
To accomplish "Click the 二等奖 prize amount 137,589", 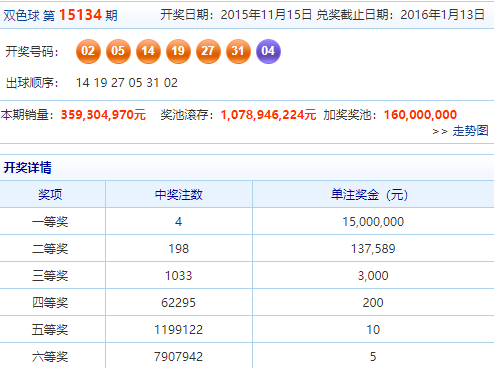I will (x=373, y=249).
